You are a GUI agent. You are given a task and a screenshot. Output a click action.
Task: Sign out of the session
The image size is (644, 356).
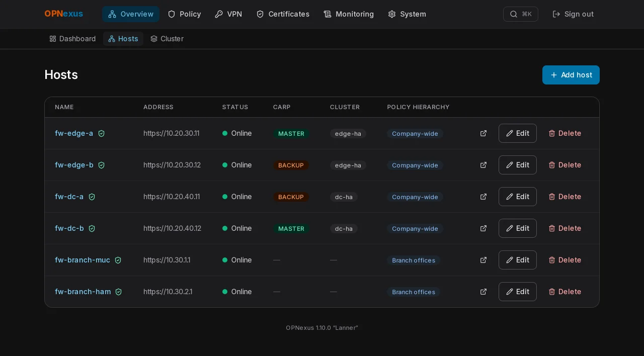pos(573,14)
